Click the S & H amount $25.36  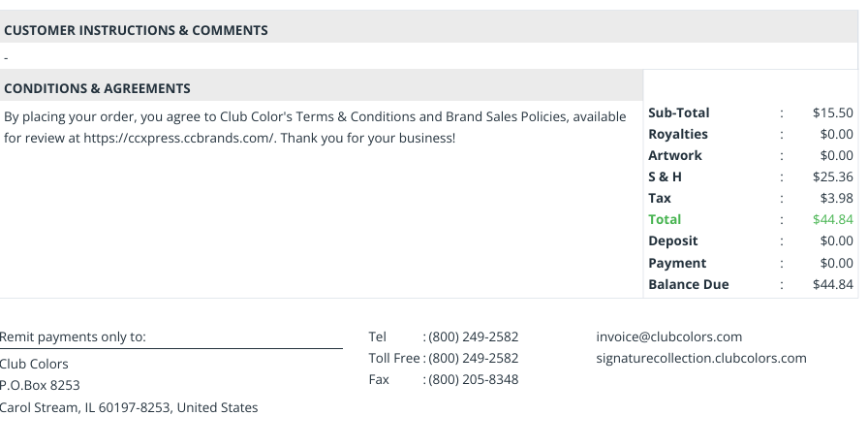(x=832, y=176)
